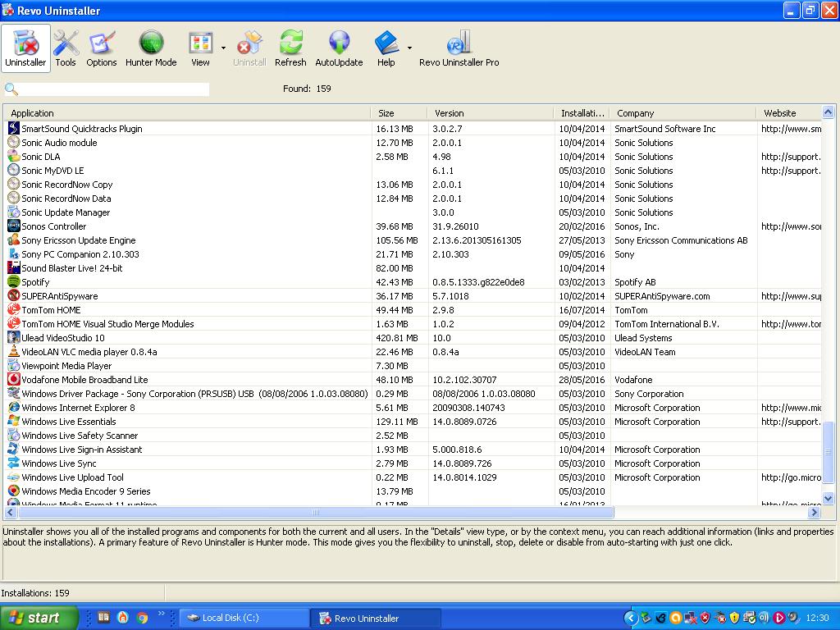The image size is (840, 630).
Task: Select the Sonic RecordNow Copy row
Action: [x=413, y=185]
